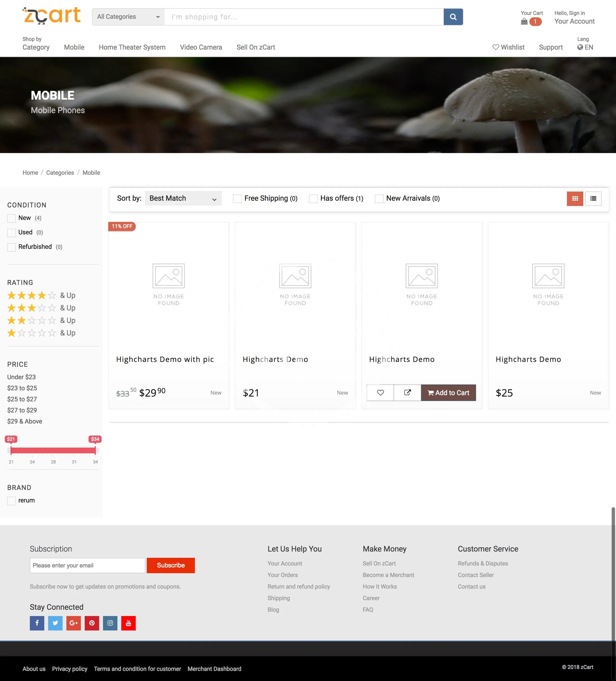Switch to list view layout
This screenshot has width=616, height=681.
[593, 199]
